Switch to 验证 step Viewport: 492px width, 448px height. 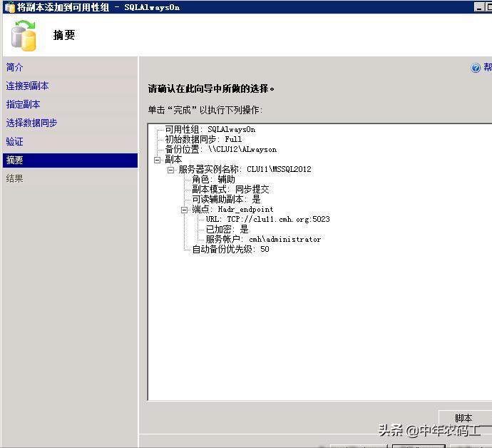[x=14, y=141]
